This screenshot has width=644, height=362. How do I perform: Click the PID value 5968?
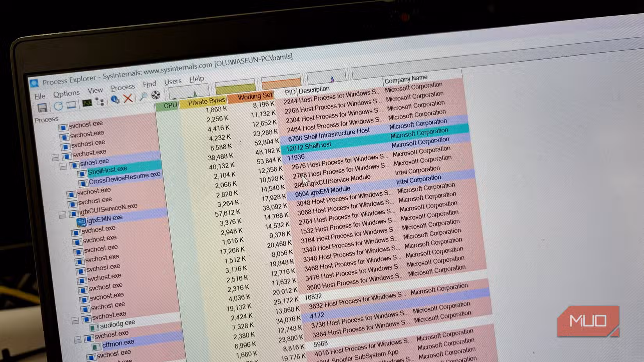[x=320, y=344]
